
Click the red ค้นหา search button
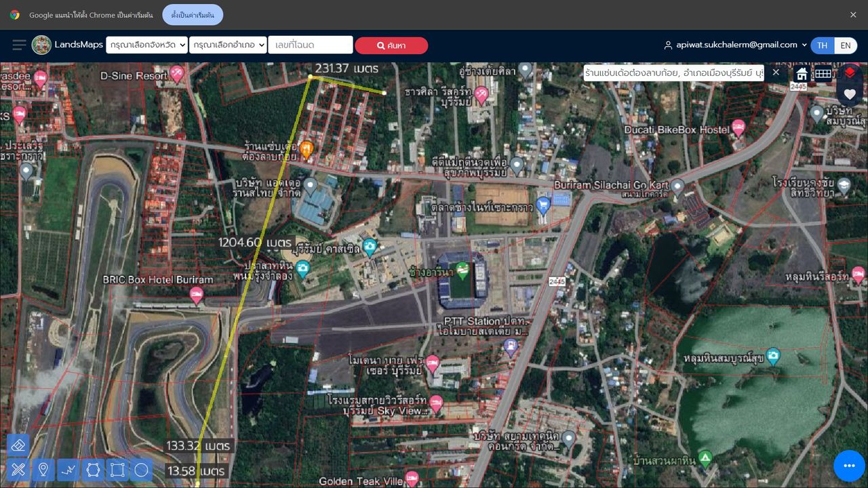point(391,45)
